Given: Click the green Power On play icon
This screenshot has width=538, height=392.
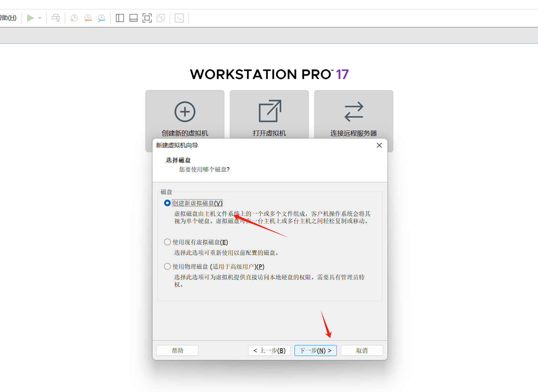Looking at the screenshot, I should point(30,18).
